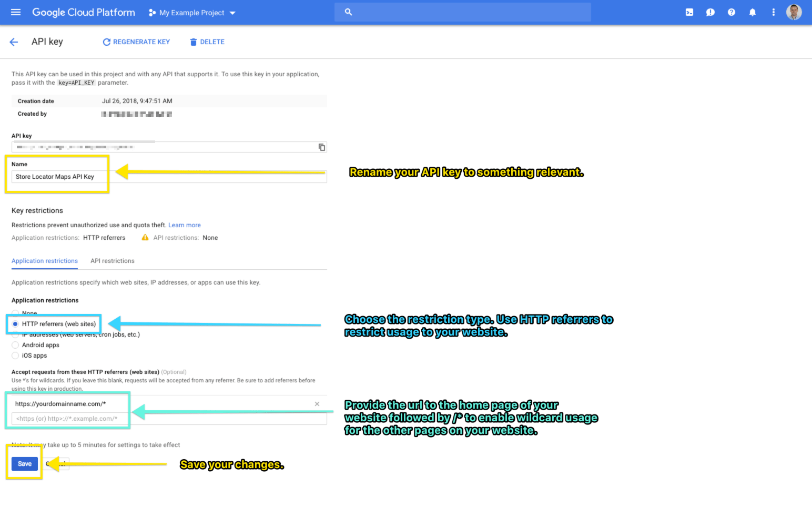The image size is (812, 507).
Task: Select the Android apps restriction
Action: click(x=15, y=344)
